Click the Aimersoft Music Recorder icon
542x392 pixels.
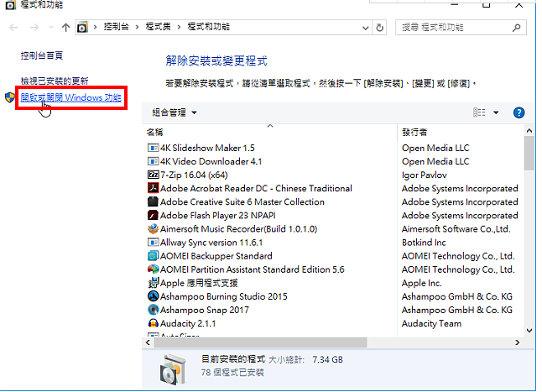tap(153, 229)
